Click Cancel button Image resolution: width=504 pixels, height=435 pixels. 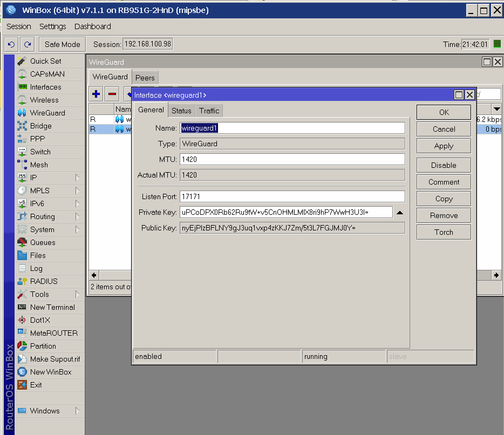coord(444,129)
